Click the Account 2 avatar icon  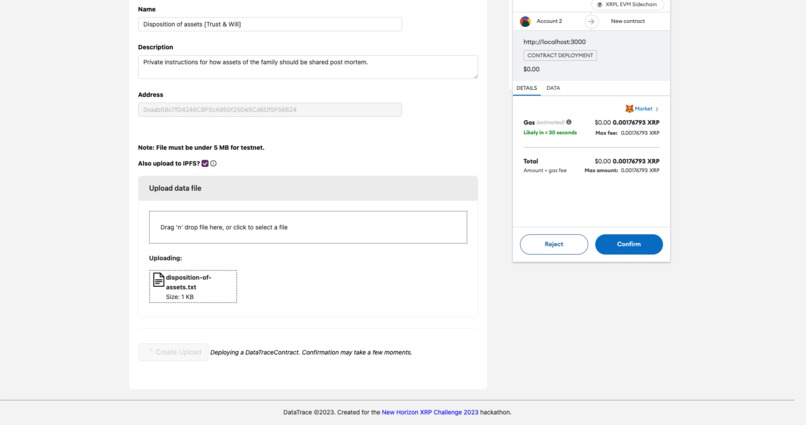click(x=525, y=21)
